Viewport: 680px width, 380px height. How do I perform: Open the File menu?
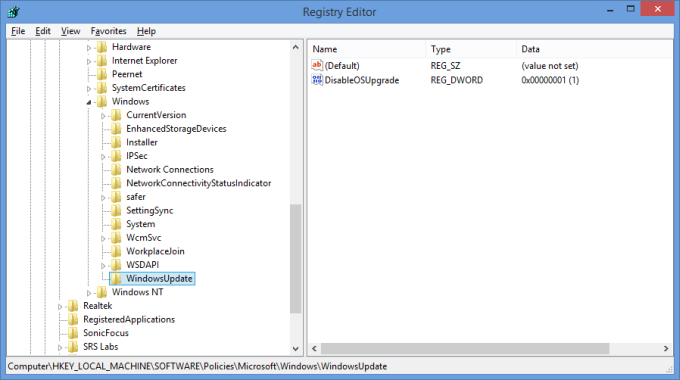[18, 31]
